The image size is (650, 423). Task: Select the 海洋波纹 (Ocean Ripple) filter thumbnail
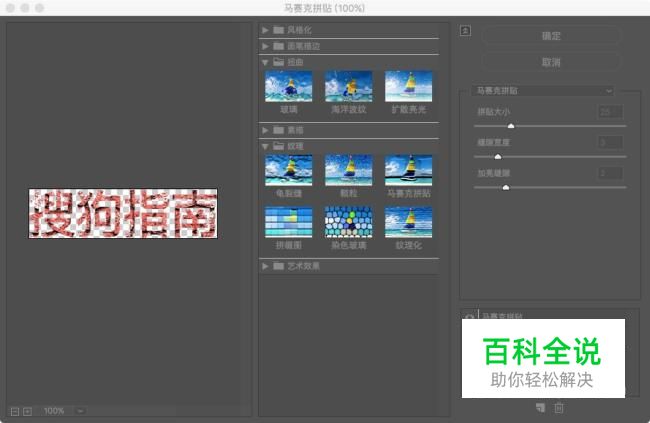click(349, 86)
